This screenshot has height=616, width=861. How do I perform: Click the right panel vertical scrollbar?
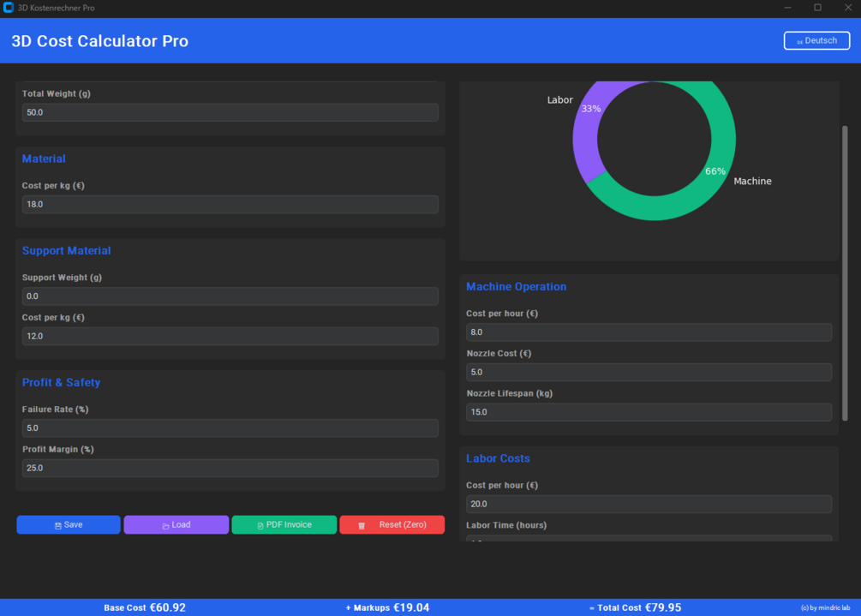point(845,273)
